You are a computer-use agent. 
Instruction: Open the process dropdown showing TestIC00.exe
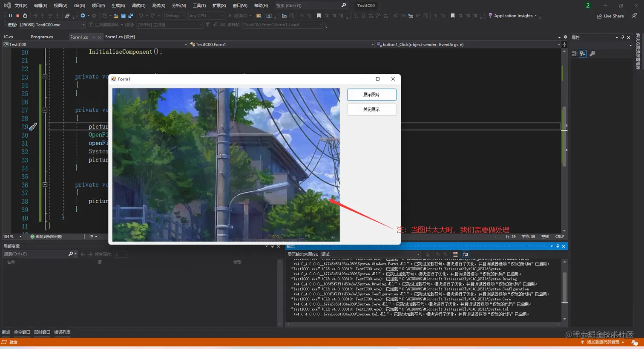point(52,25)
